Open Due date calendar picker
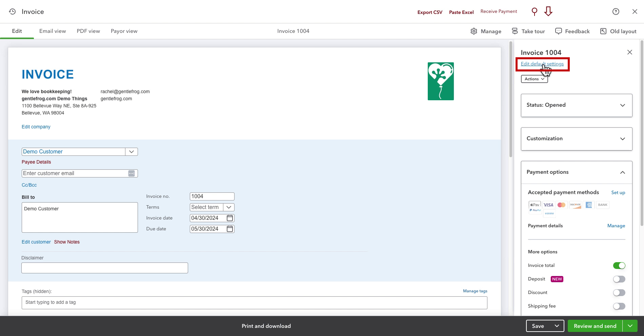 pos(230,229)
